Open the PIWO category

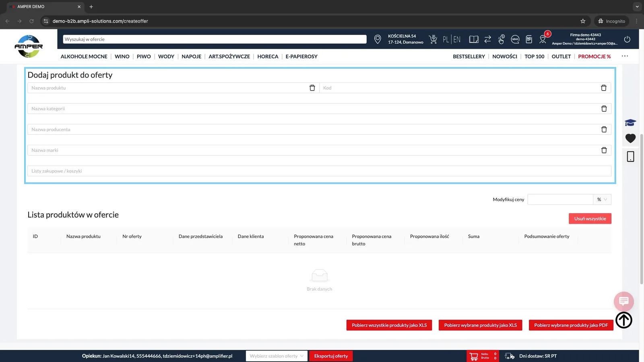click(144, 56)
